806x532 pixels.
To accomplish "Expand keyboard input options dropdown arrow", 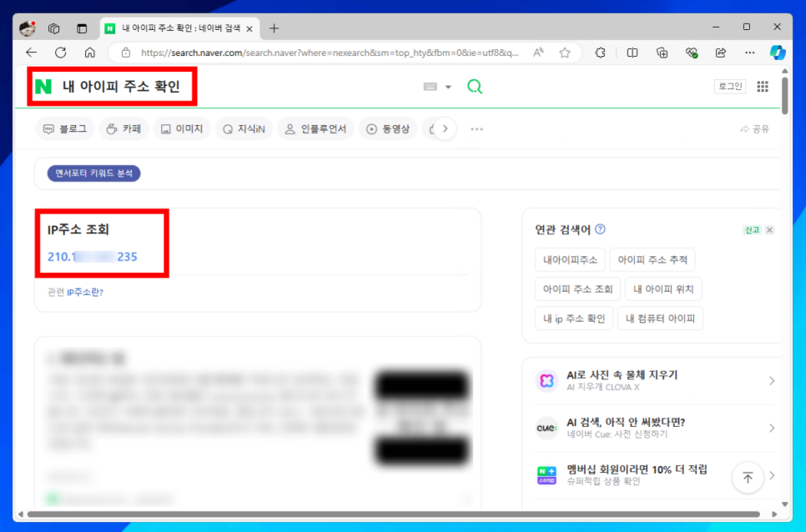I will [x=448, y=87].
